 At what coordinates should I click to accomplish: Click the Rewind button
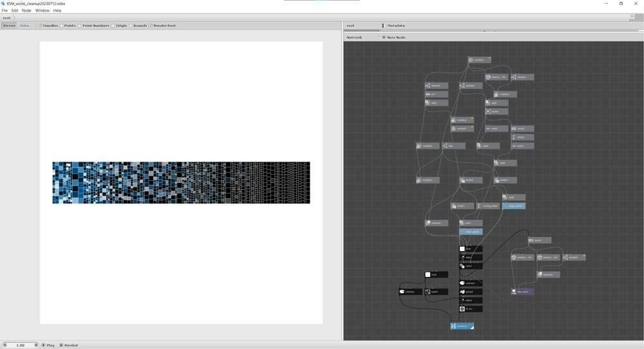point(69,345)
